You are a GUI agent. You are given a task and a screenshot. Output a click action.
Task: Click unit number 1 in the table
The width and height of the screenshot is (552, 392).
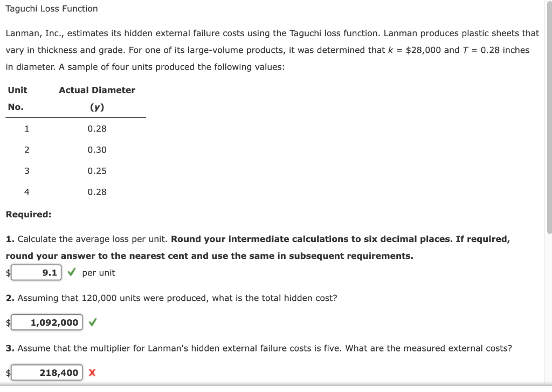click(x=27, y=128)
